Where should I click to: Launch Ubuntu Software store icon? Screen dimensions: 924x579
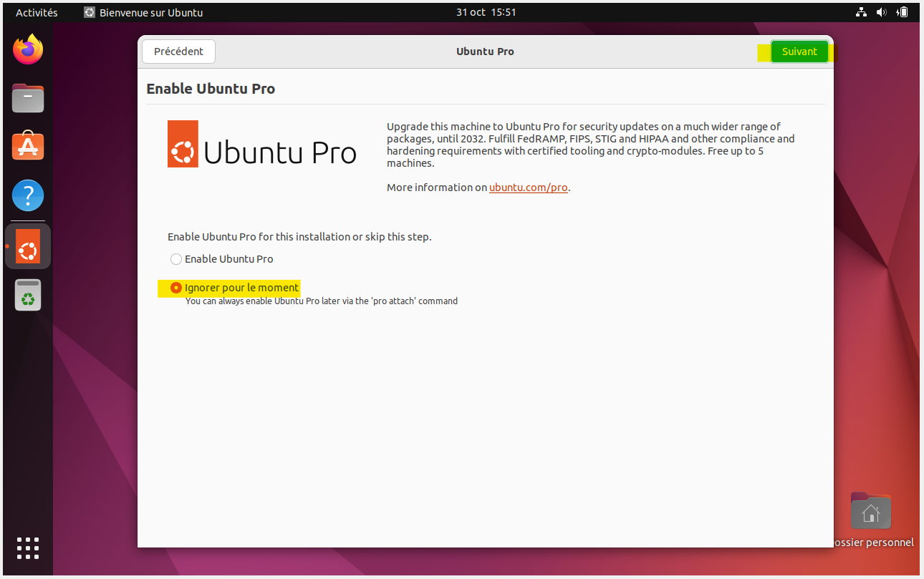click(x=28, y=147)
